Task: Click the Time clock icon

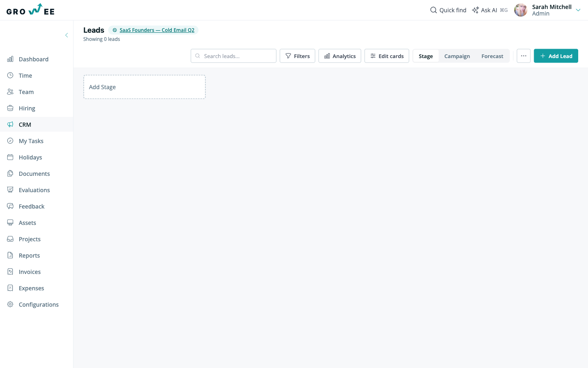Action: pos(10,76)
